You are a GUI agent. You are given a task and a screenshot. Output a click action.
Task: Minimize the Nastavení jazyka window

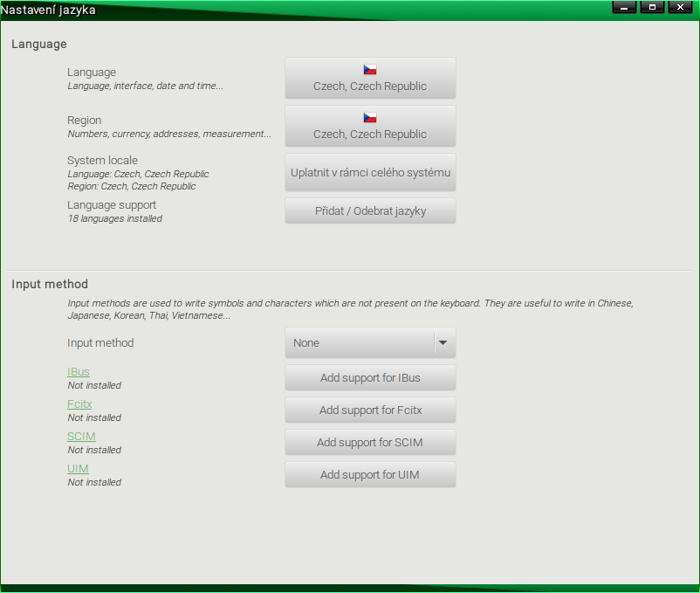point(624,7)
